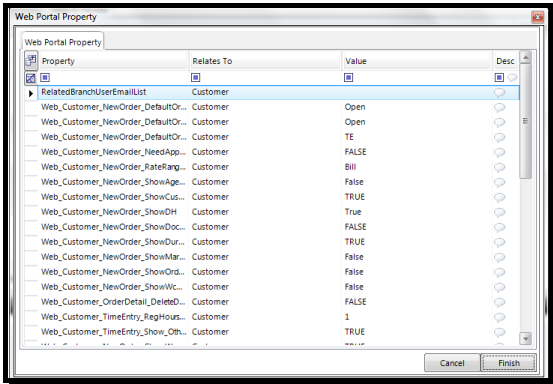Click description bubble for TimeEntry_RegHours row
Image resolution: width=553 pixels, height=384 pixels.
click(499, 317)
